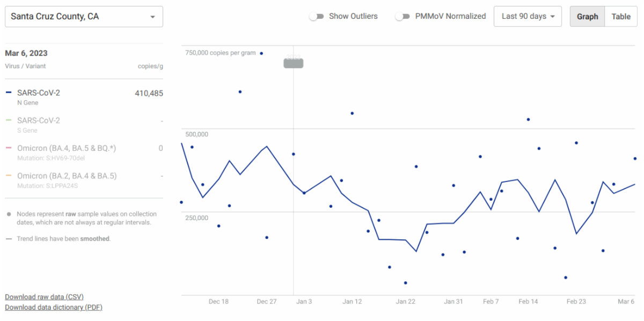Show the SARS-CoV-2 S Gene series
644x321 pixels.
[39, 121]
